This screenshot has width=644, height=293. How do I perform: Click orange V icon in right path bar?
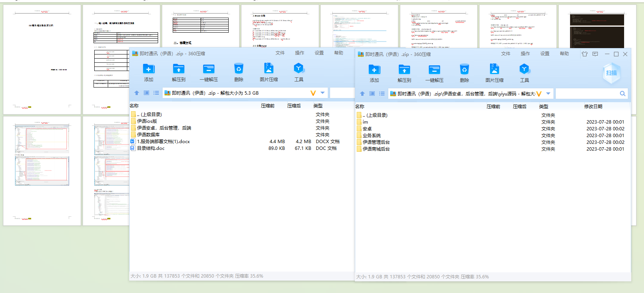click(x=539, y=94)
